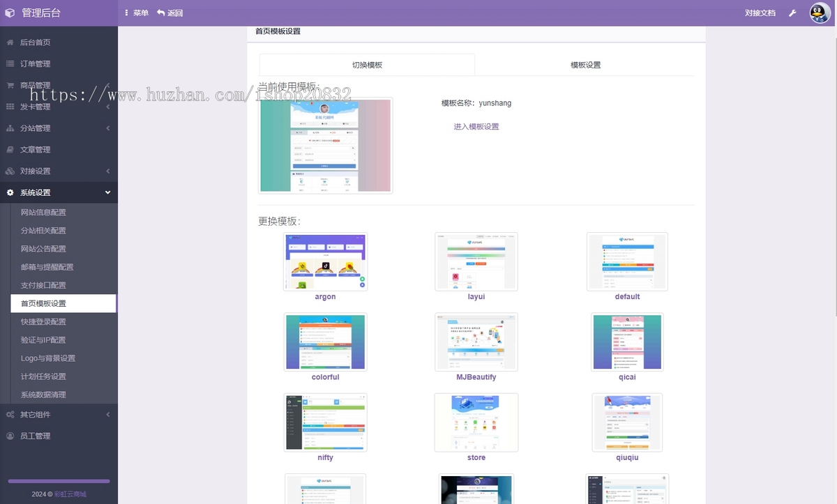The image size is (837, 504).
Task: Select the colorful template thumbnail
Action: (x=325, y=342)
